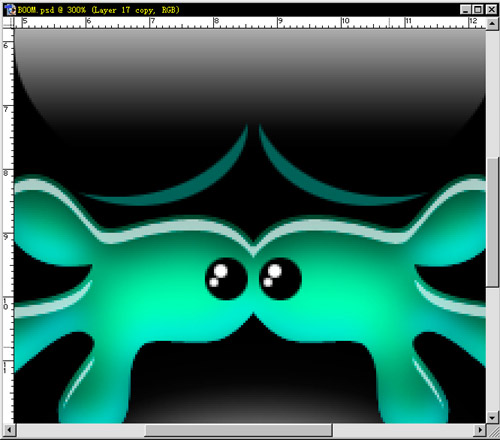The height and width of the screenshot is (440, 500).
Task: Click the horizontal scrollbar left arrow
Action: pyautogui.click(x=9, y=430)
